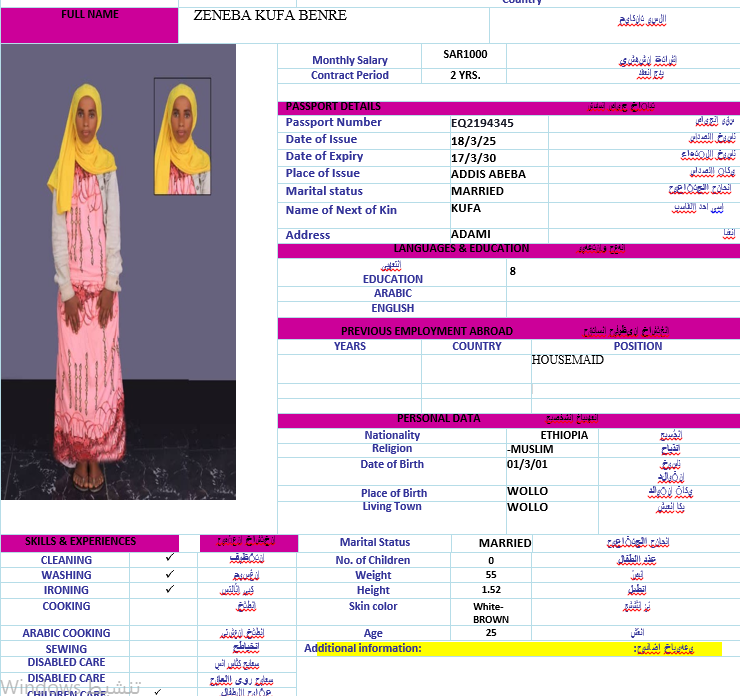Image resolution: width=740 pixels, height=696 pixels.
Task: Click the LANGUAGES & EDUCATION header
Action: pos(461,248)
